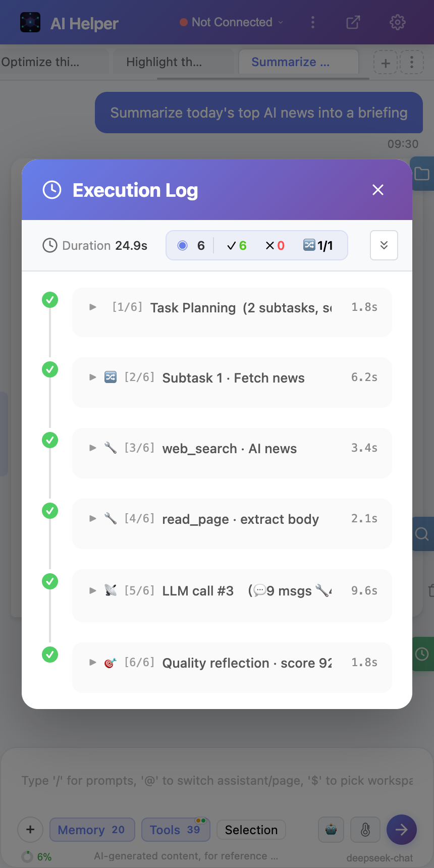Click the plus attach button

[x=30, y=830]
